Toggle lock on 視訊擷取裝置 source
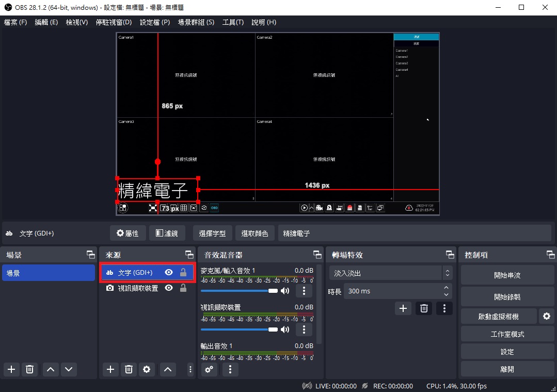Screen dimensions: 557x392 (x=183, y=288)
